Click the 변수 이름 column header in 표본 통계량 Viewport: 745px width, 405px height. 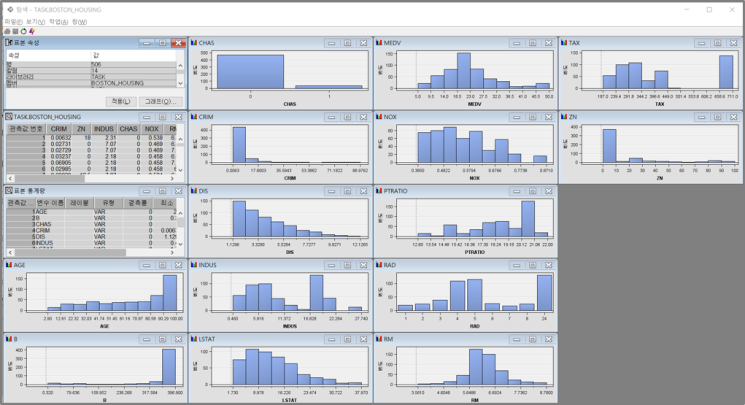[x=50, y=203]
